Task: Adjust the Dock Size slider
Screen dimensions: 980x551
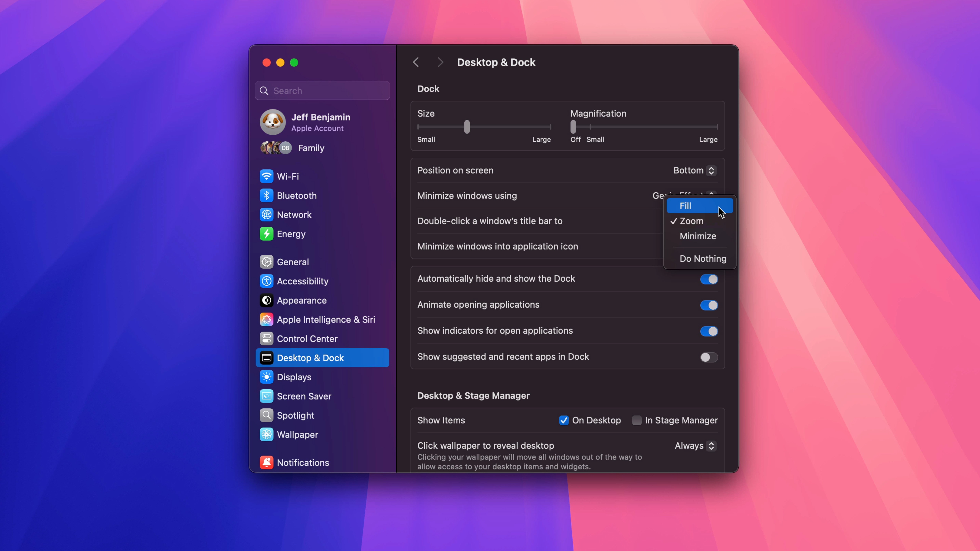Action: [467, 127]
